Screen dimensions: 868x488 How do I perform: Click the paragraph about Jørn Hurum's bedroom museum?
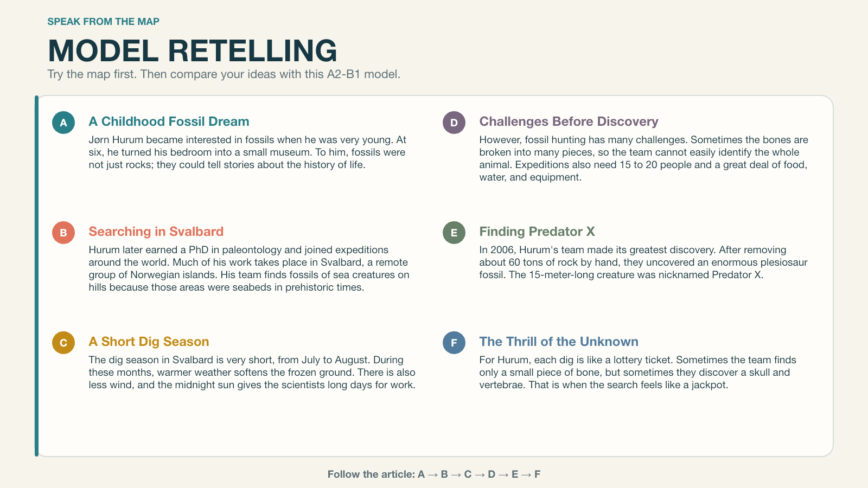click(x=248, y=152)
